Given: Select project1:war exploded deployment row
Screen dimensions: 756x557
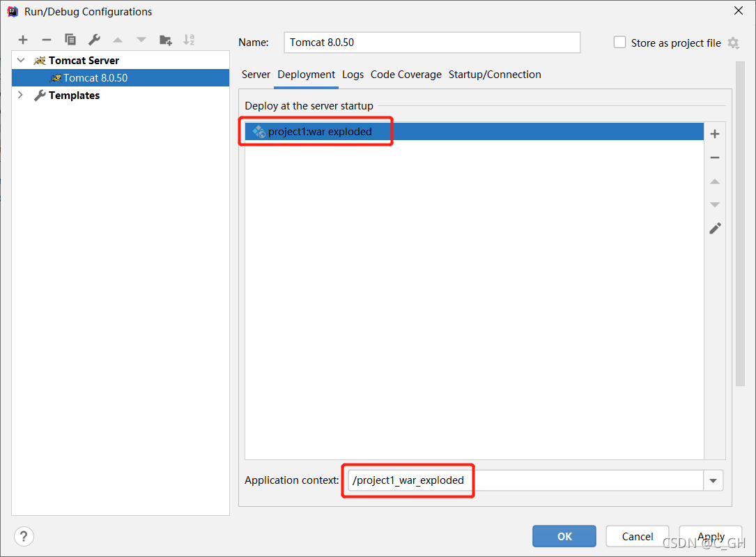Looking at the screenshot, I should (475, 132).
